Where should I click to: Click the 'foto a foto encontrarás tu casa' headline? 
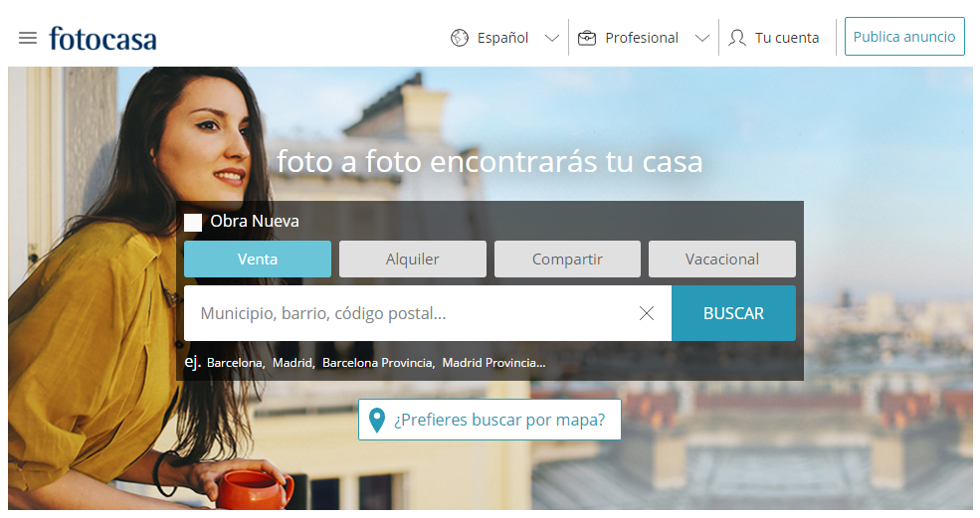[490, 162]
